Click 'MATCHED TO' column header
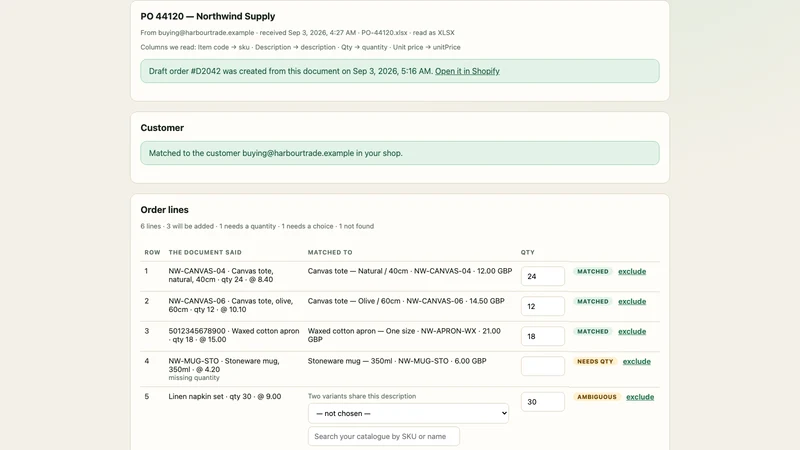 tap(330, 253)
